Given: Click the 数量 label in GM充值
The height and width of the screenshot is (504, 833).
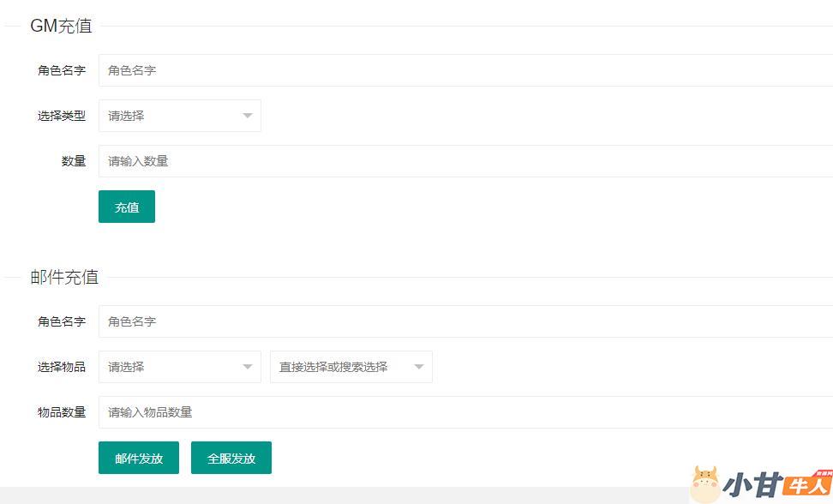Looking at the screenshot, I should pos(74,161).
